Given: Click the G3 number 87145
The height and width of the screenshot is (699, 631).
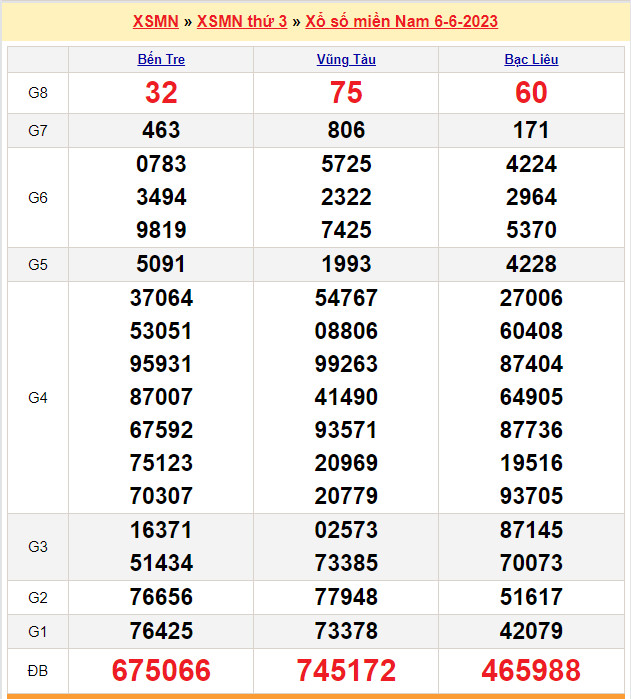Looking at the screenshot, I should point(531,530).
